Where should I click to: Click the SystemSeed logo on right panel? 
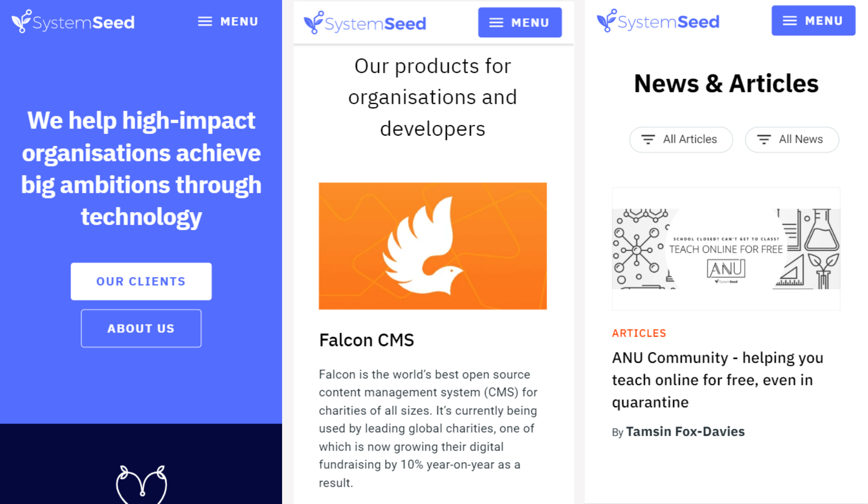(x=658, y=22)
